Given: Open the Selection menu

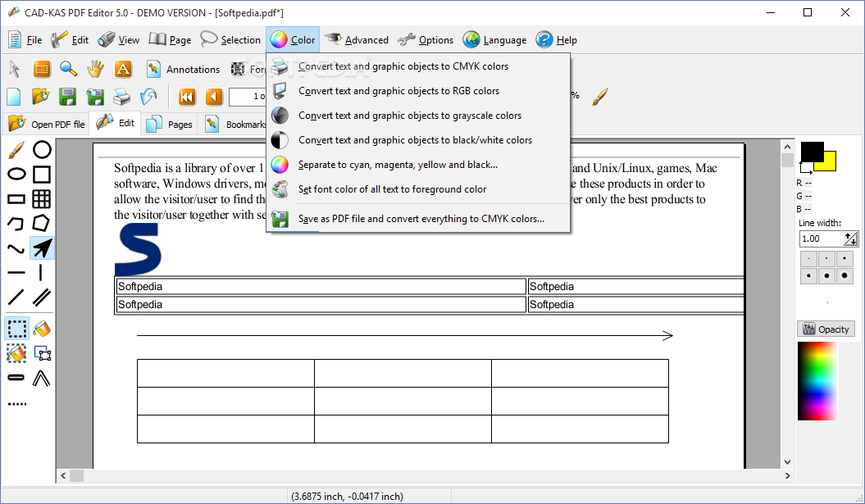Looking at the screenshot, I should 230,39.
